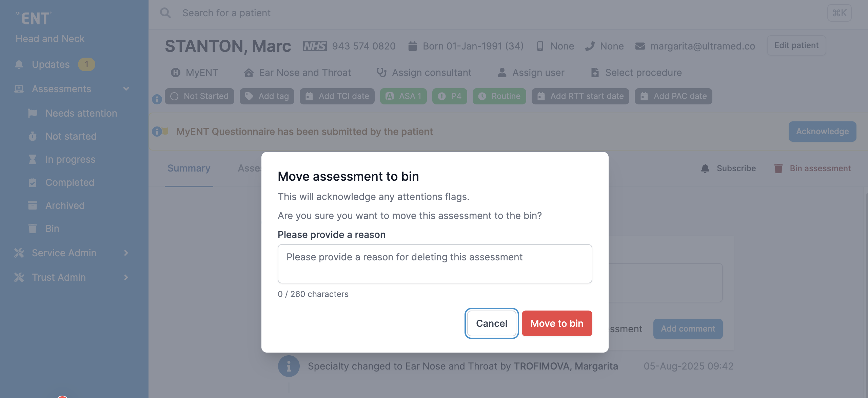The height and width of the screenshot is (398, 868).
Task: Toggle the ASA 1 tag
Action: (x=403, y=96)
